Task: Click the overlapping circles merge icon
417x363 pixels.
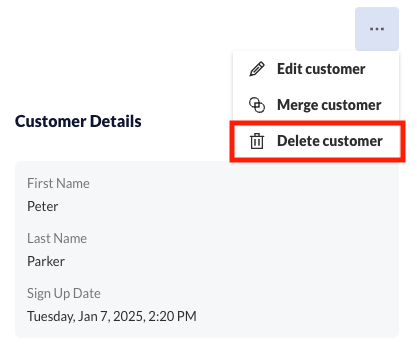Action: [x=257, y=105]
